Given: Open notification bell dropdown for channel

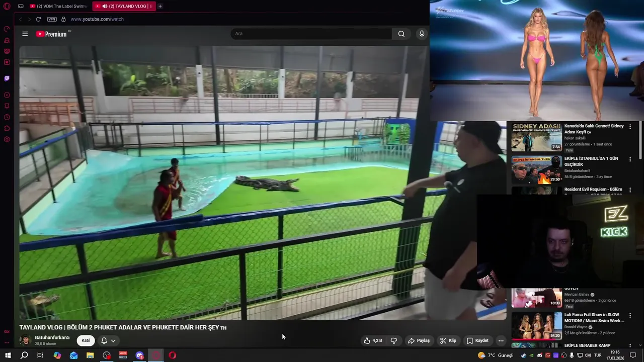Looking at the screenshot, I should pos(108,340).
